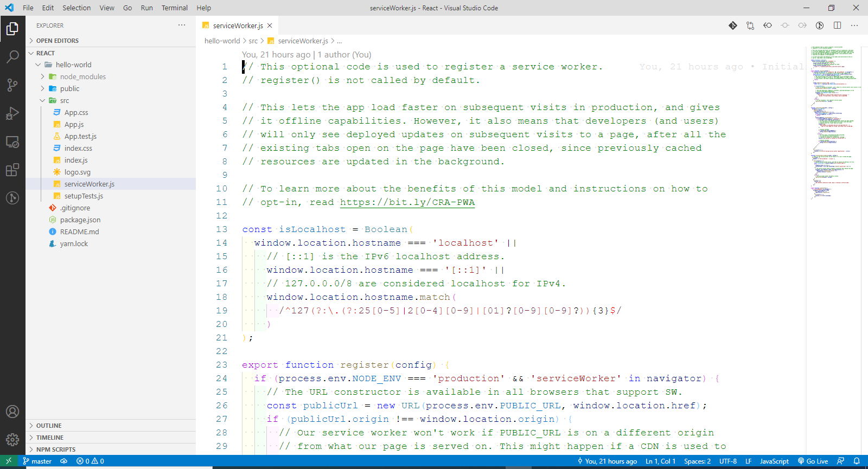
Task: Open App.js in the explorer
Action: point(111,124)
